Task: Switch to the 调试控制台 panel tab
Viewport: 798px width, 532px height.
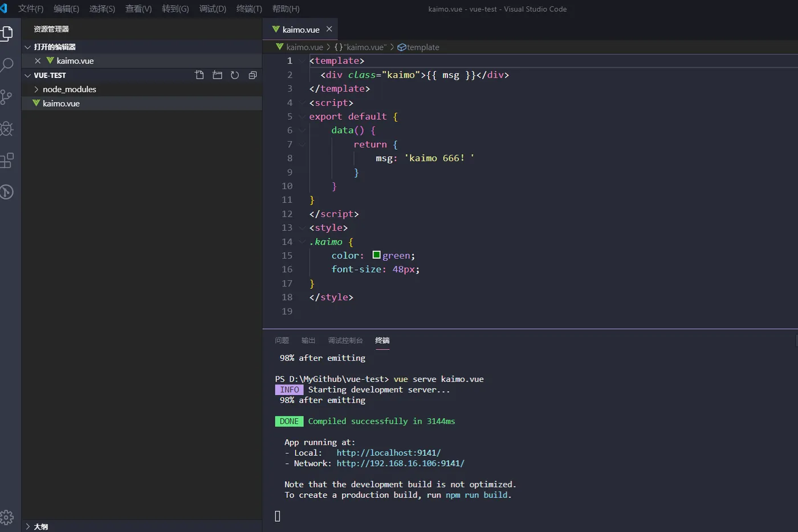Action: (345, 340)
